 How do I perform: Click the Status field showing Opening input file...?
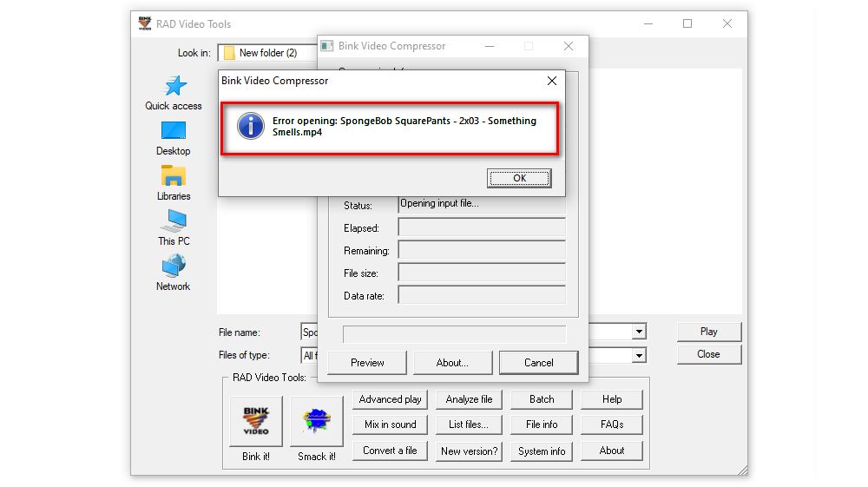(x=482, y=204)
